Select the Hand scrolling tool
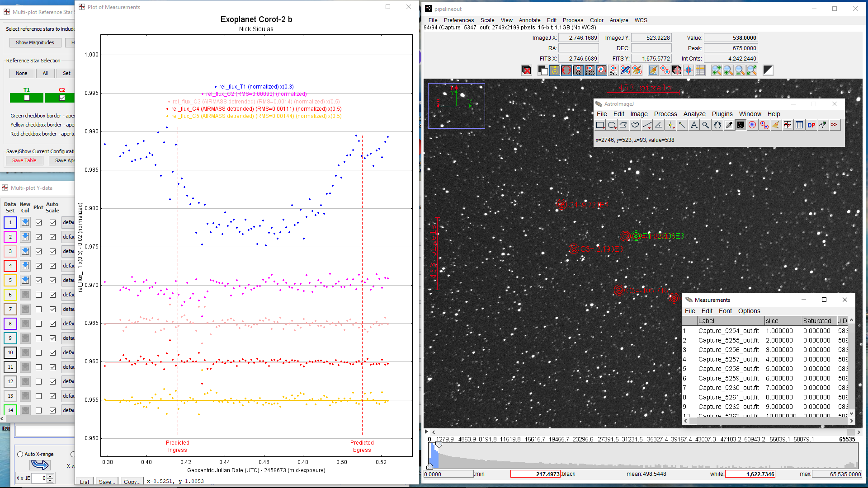Screen dimensions: 868x488 717,125
